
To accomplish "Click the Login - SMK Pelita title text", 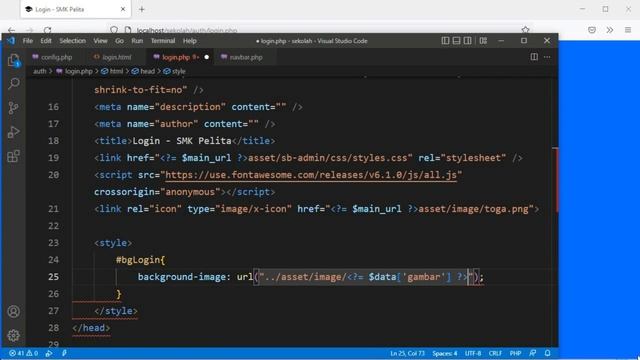I will coord(182,141).
